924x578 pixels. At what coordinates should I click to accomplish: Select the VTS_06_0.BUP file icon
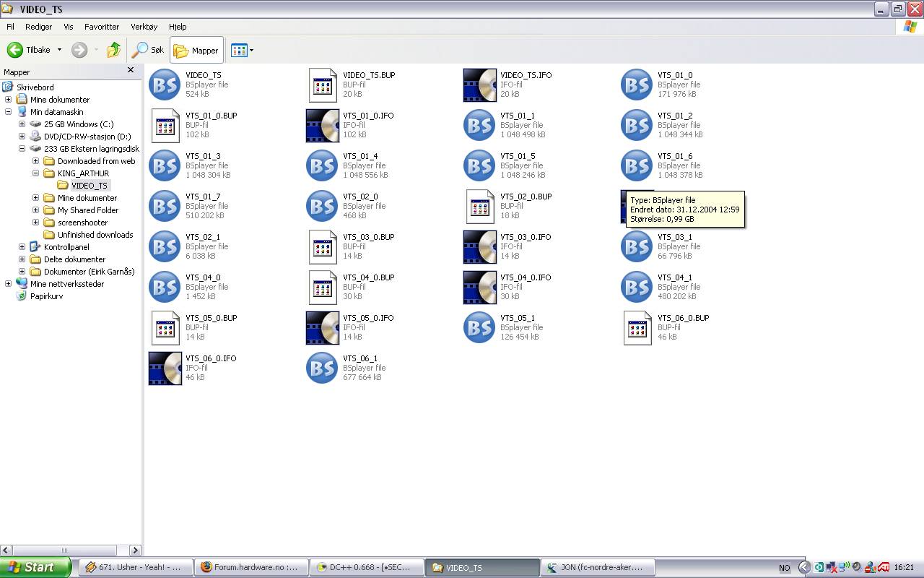coord(637,328)
